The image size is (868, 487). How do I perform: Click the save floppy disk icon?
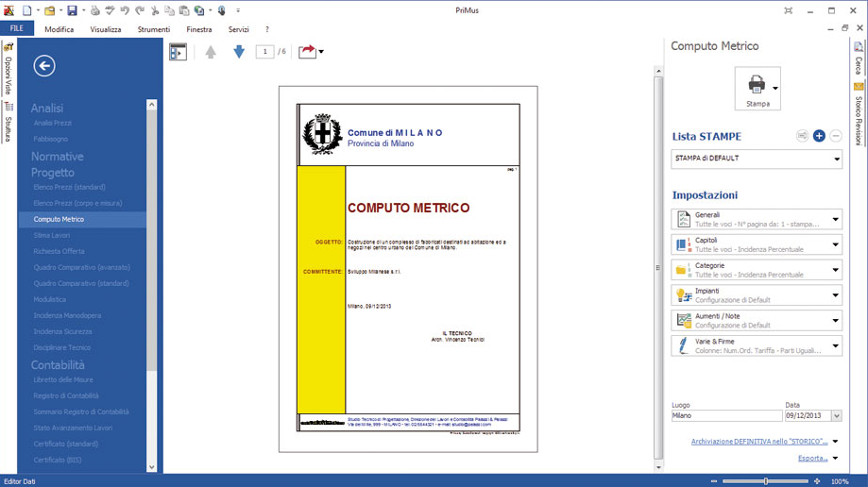[72, 11]
